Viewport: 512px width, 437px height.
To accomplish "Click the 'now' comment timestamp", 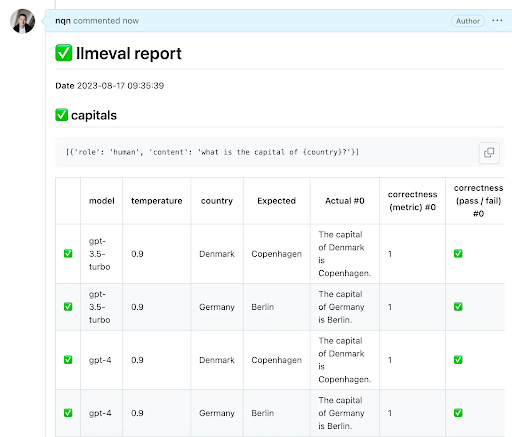I will coord(130,21).
